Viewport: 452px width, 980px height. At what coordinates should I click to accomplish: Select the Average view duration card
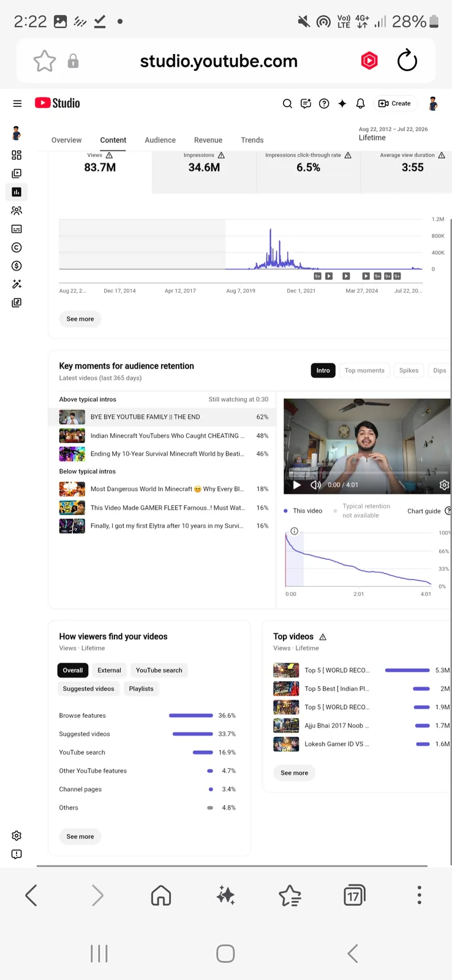click(x=407, y=172)
